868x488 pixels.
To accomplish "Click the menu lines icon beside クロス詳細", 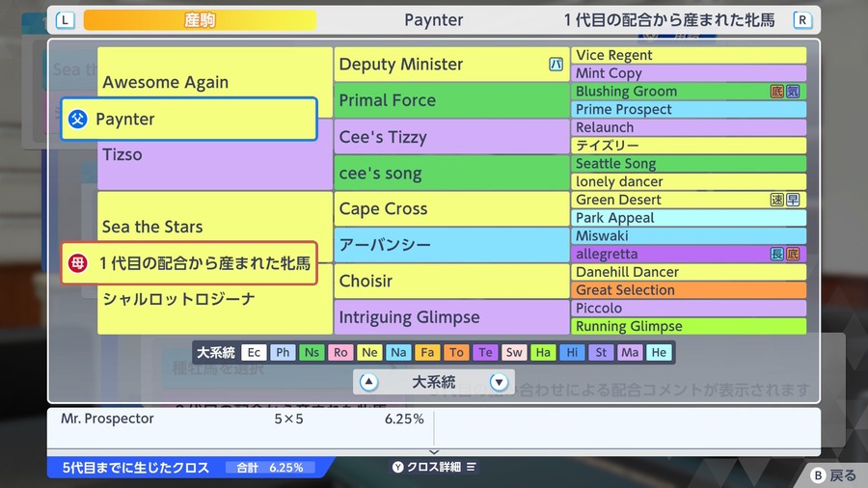I will coord(471,467).
